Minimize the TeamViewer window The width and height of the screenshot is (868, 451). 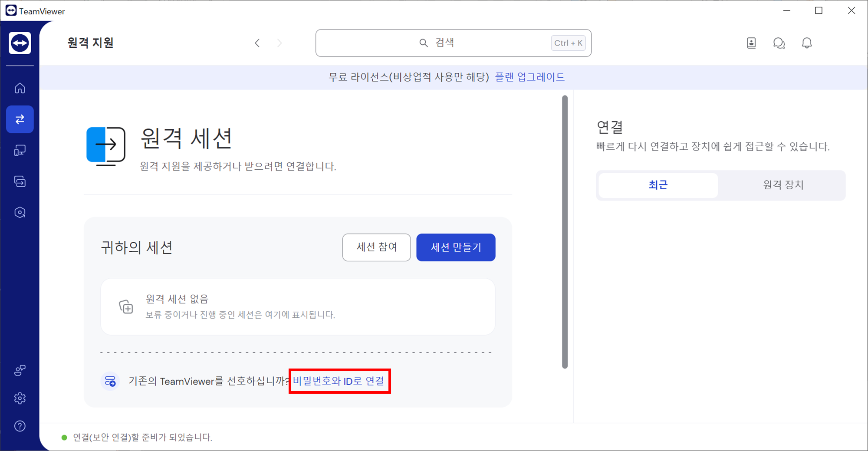(787, 10)
